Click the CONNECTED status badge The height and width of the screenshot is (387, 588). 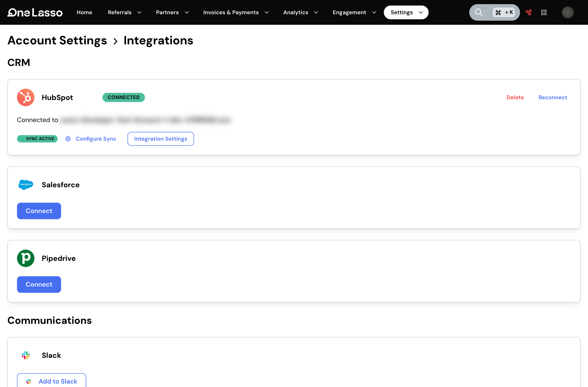124,97
